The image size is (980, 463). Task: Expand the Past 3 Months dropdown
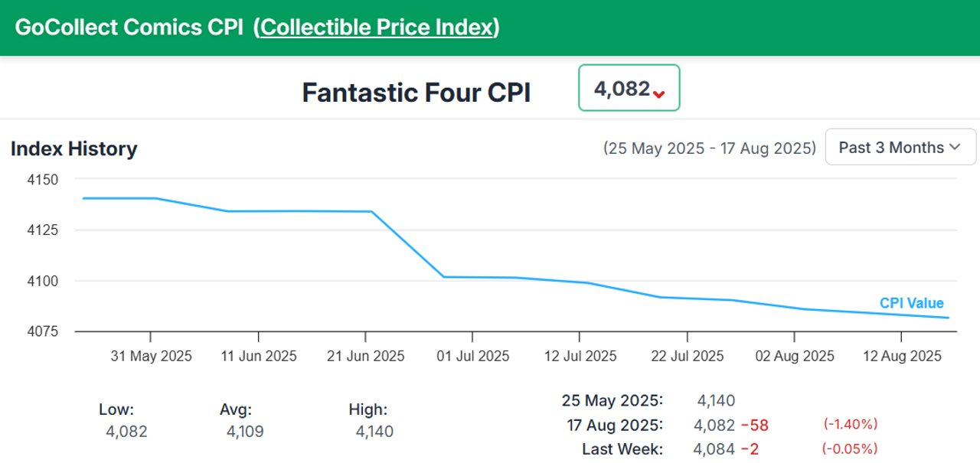click(900, 147)
